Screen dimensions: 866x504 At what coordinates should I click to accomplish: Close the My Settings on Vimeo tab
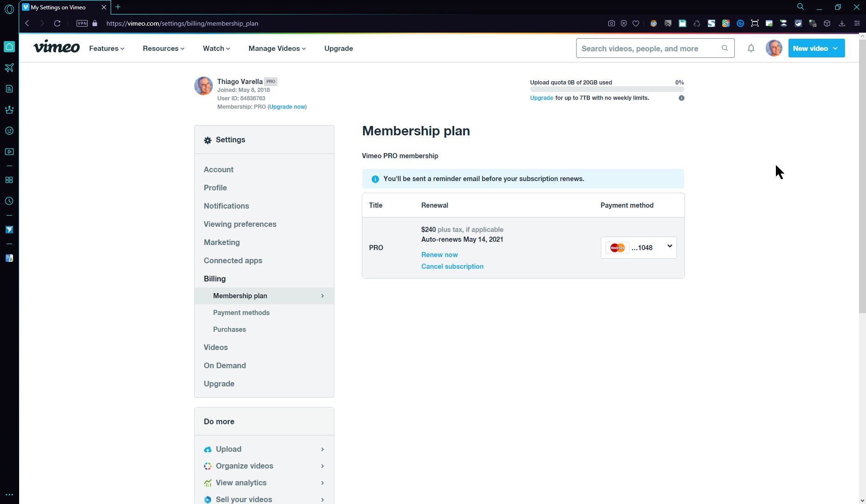104,7
